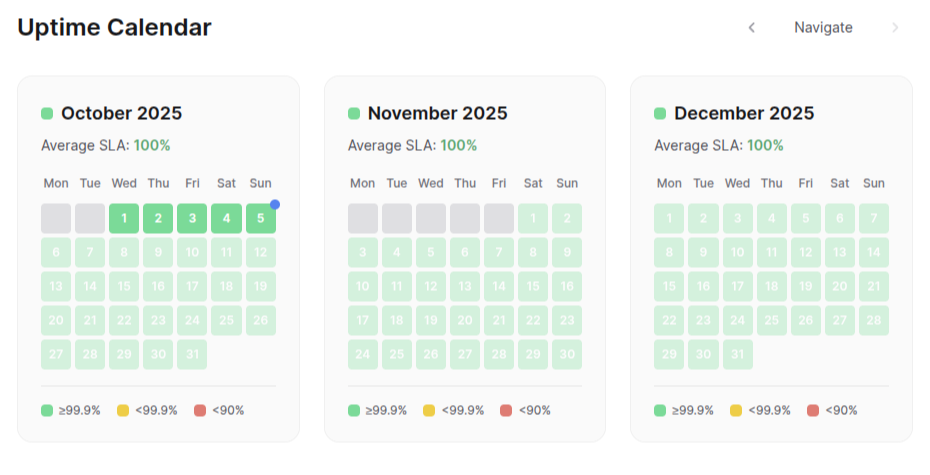Click November 30 day cell
The width and height of the screenshot is (930, 475).
pyautogui.click(x=567, y=354)
